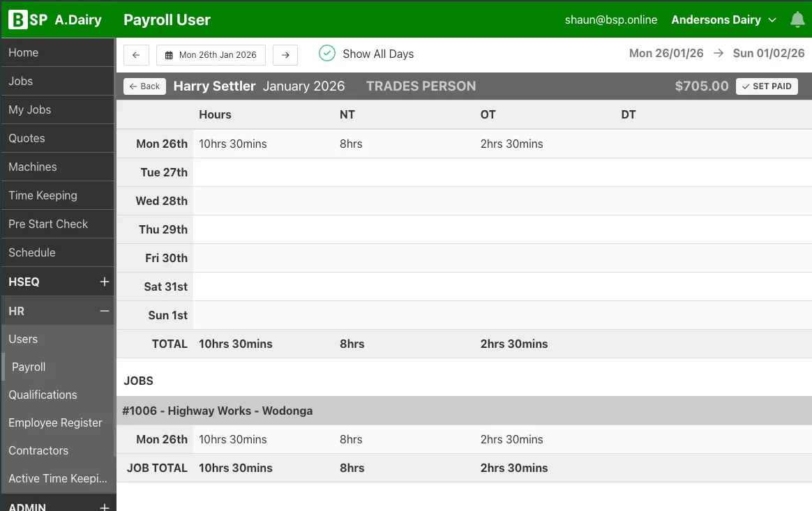Viewport: 812px width, 511px height.
Task: Navigate to Time Keeping page
Action: click(57, 195)
